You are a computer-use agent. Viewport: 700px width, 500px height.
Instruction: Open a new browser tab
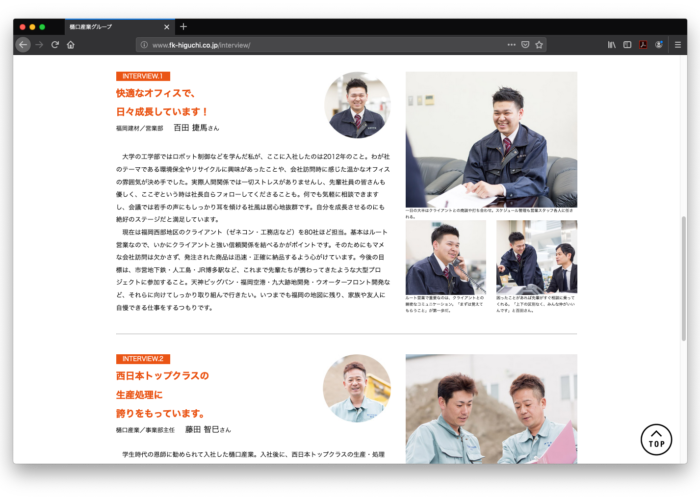183,26
